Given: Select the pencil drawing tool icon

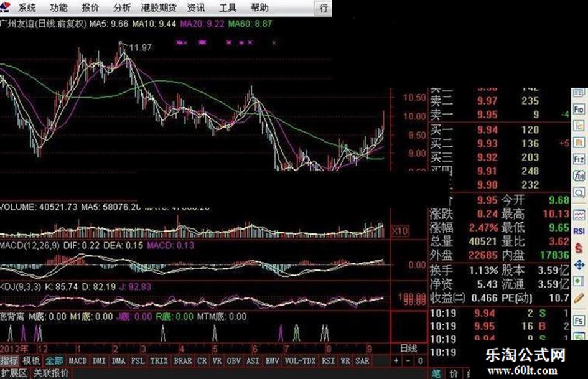Looking at the screenshot, I should click(579, 298).
